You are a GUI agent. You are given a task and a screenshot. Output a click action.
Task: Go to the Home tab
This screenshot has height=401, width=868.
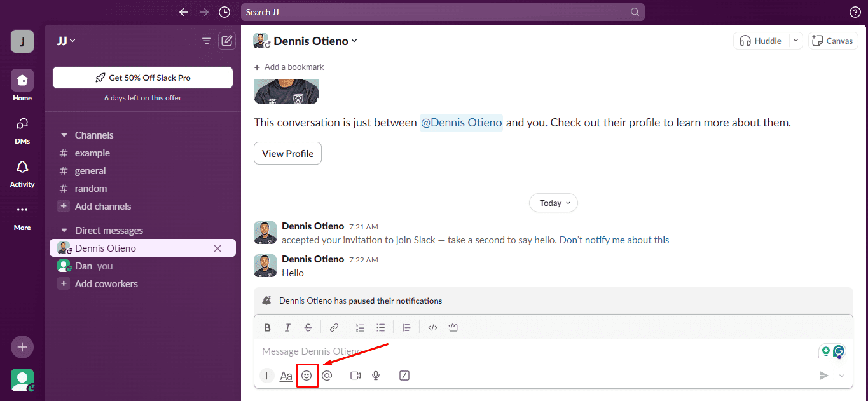coord(22,86)
